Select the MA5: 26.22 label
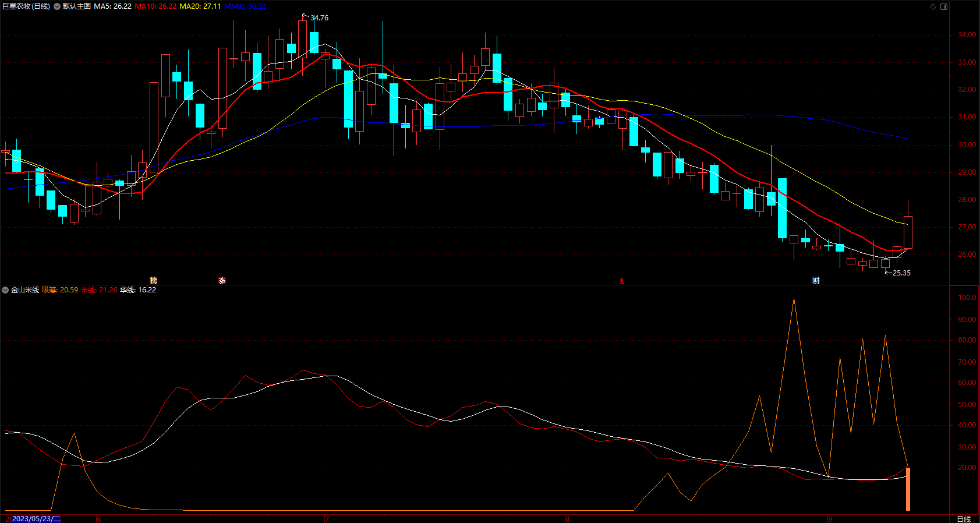The image size is (980, 523). (x=113, y=6)
